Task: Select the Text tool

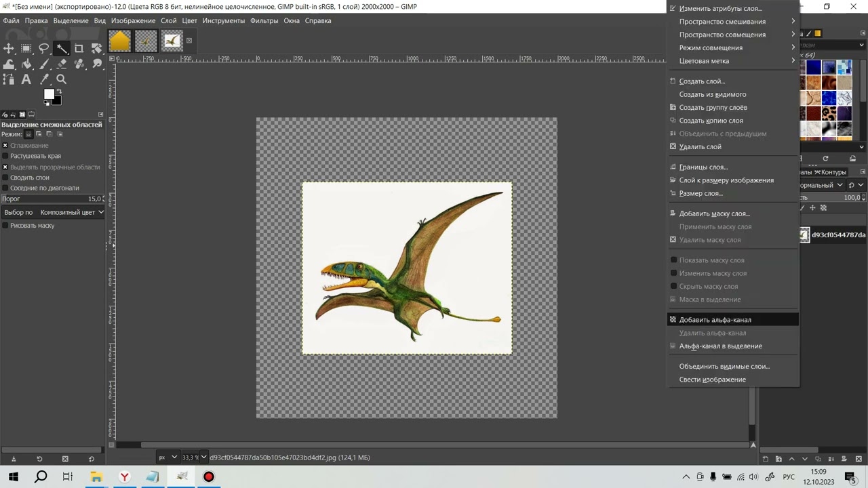Action: [26, 80]
